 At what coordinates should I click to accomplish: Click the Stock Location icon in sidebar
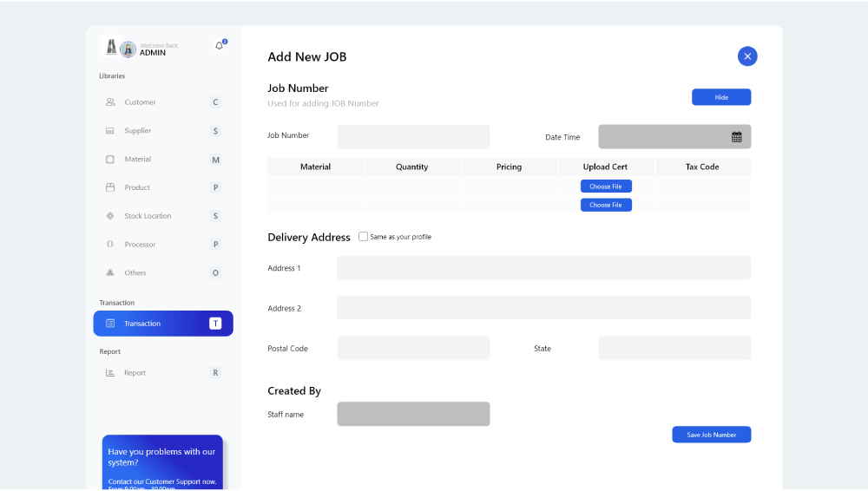tap(110, 216)
